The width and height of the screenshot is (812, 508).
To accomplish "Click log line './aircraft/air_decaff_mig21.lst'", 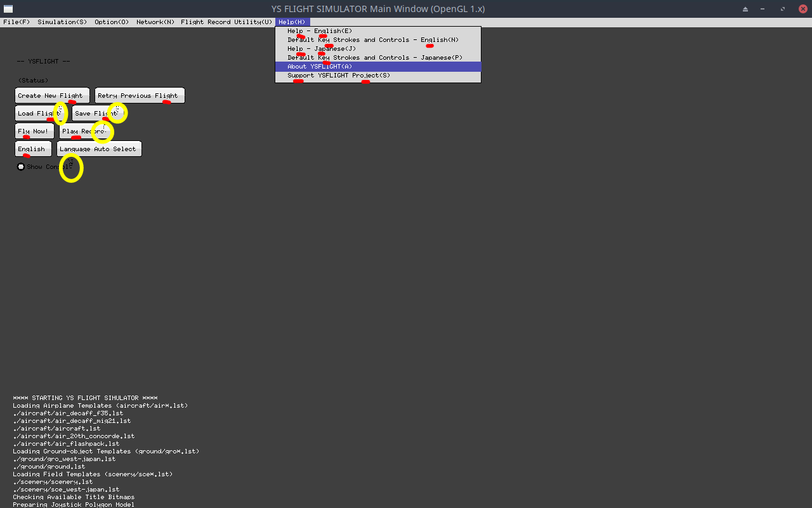I will (72, 421).
